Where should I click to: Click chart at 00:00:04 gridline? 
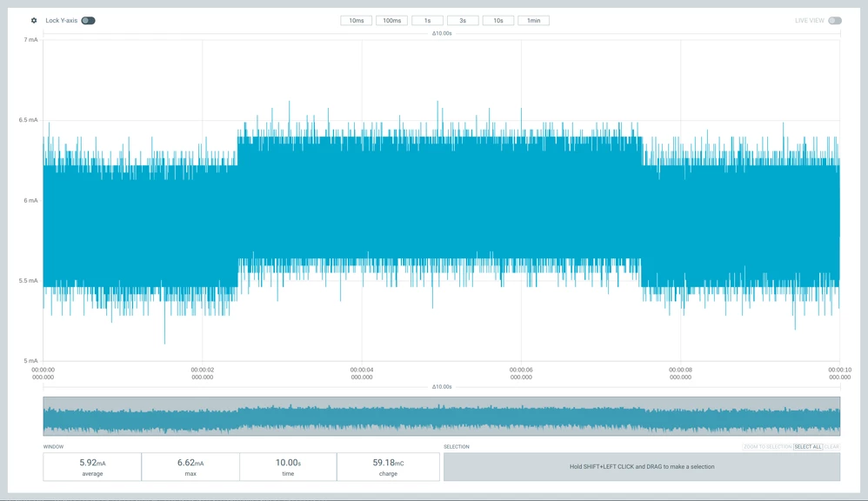tap(362, 200)
